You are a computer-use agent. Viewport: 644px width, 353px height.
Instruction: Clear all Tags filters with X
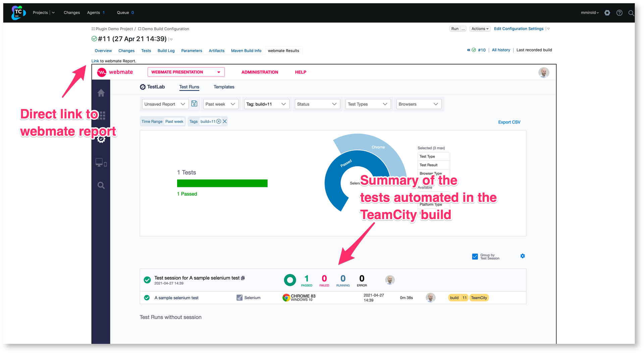coord(225,121)
